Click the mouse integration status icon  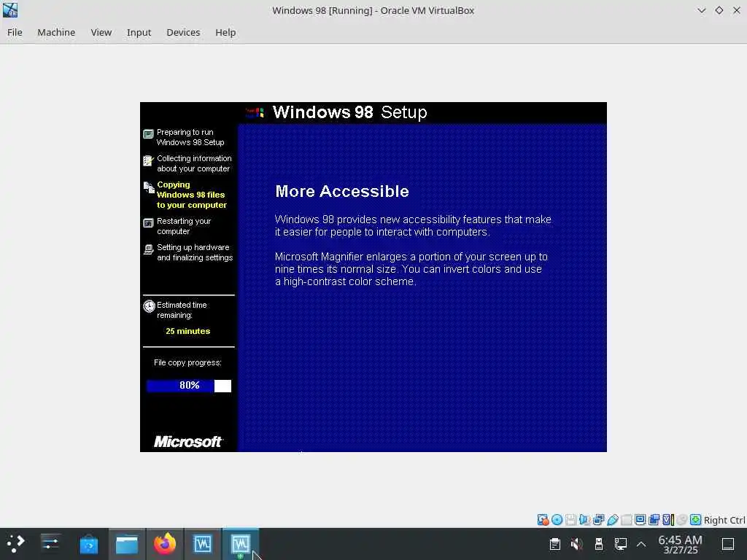coord(682,519)
